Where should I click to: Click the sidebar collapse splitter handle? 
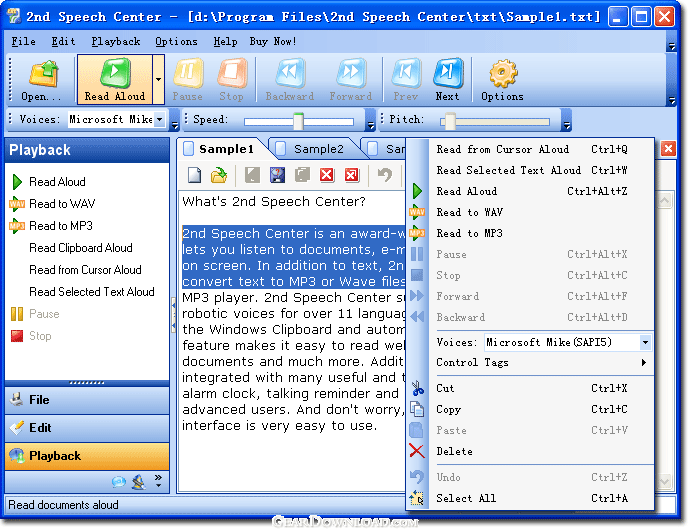click(173, 316)
